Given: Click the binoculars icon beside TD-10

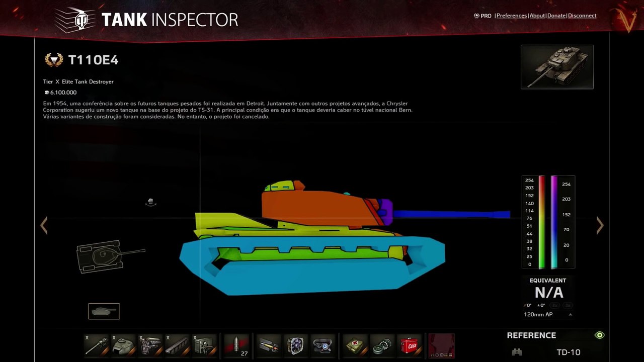Looking at the screenshot, I should [517, 352].
